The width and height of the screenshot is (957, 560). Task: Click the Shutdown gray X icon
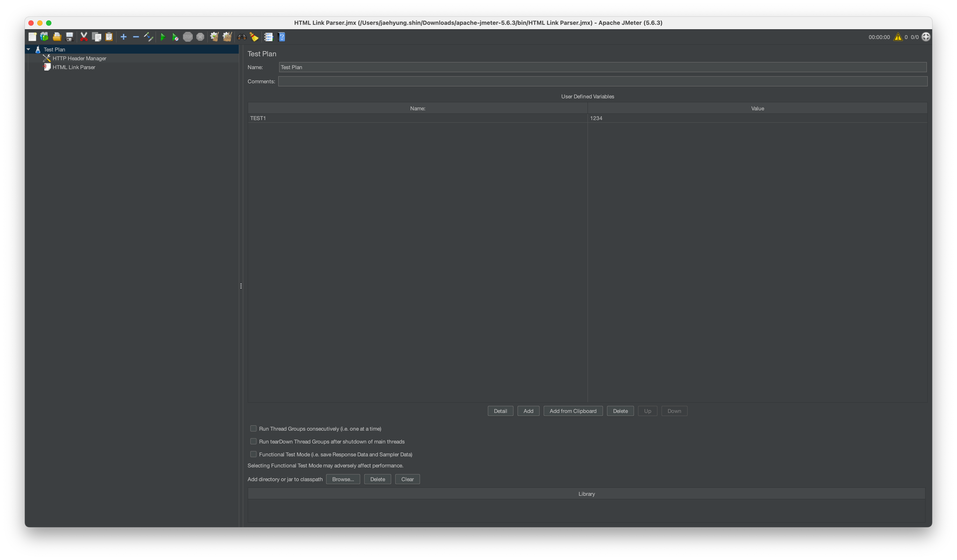click(x=200, y=37)
